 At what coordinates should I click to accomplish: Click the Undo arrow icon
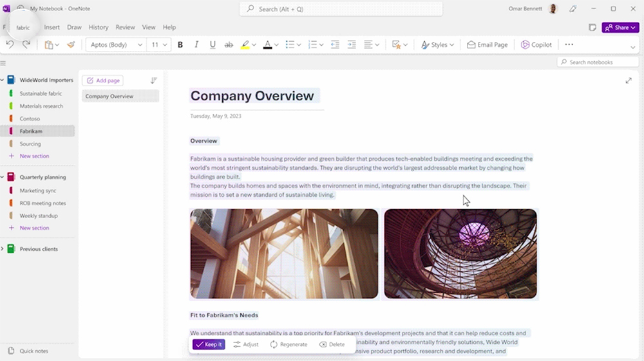[x=10, y=44]
